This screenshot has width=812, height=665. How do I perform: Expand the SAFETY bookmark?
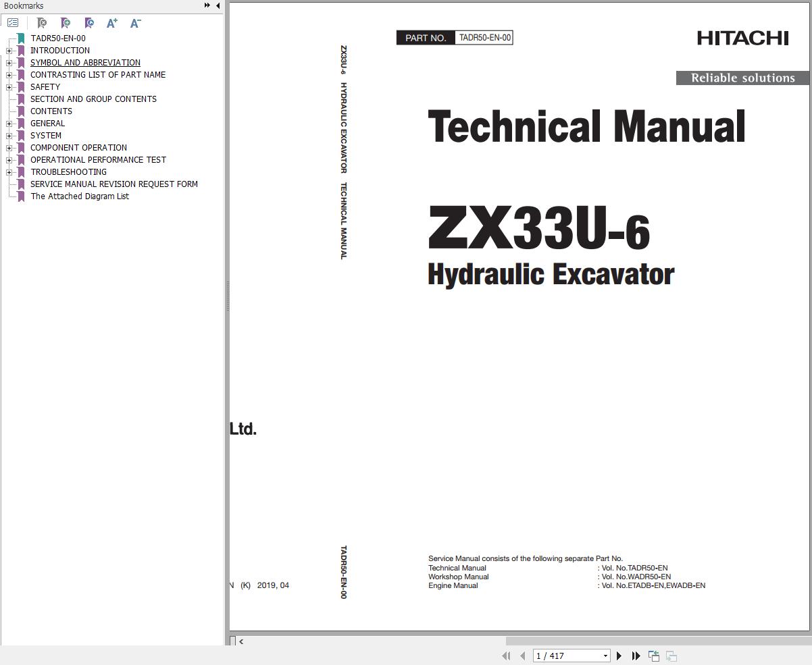coord(9,87)
